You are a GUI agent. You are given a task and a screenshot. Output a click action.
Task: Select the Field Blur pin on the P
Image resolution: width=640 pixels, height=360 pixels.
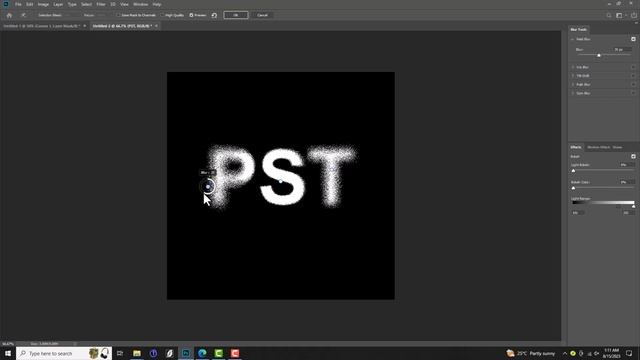pyautogui.click(x=208, y=187)
